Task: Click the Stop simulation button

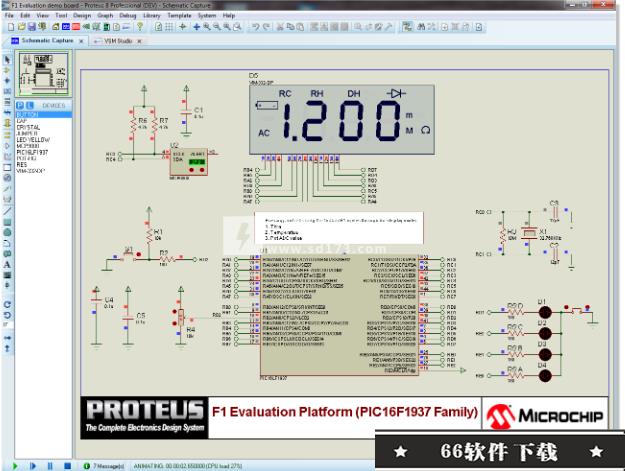Action: click(67, 465)
